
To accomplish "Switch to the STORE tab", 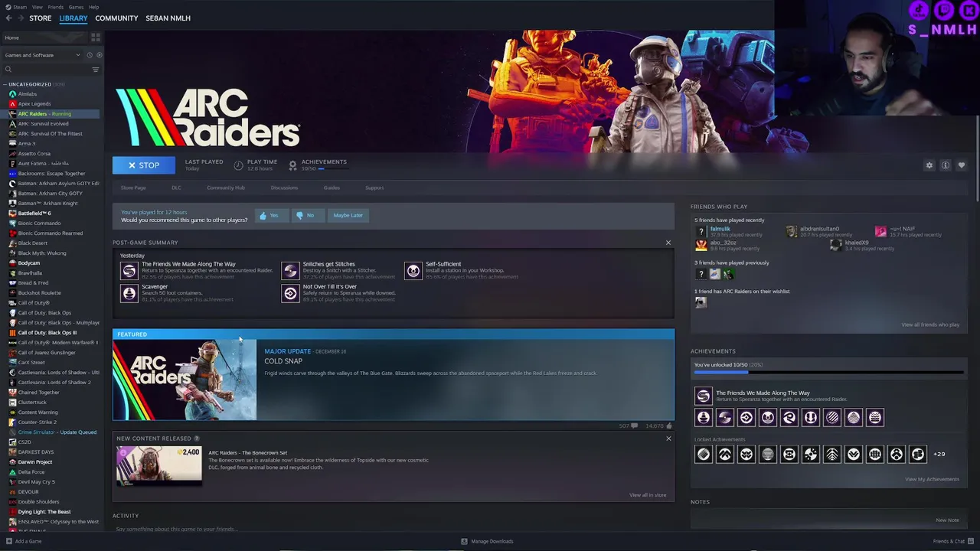I will 41,18.
